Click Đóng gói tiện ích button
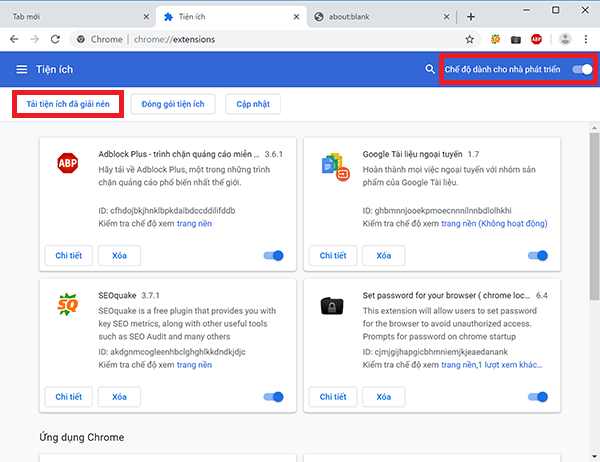Image resolution: width=600 pixels, height=462 pixels. point(173,104)
